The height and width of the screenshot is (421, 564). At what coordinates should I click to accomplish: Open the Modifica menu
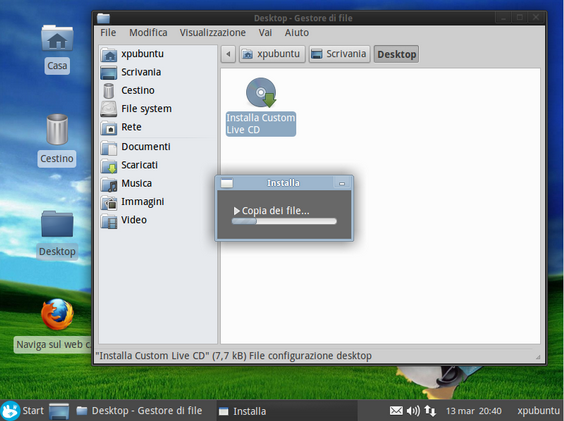tap(148, 33)
